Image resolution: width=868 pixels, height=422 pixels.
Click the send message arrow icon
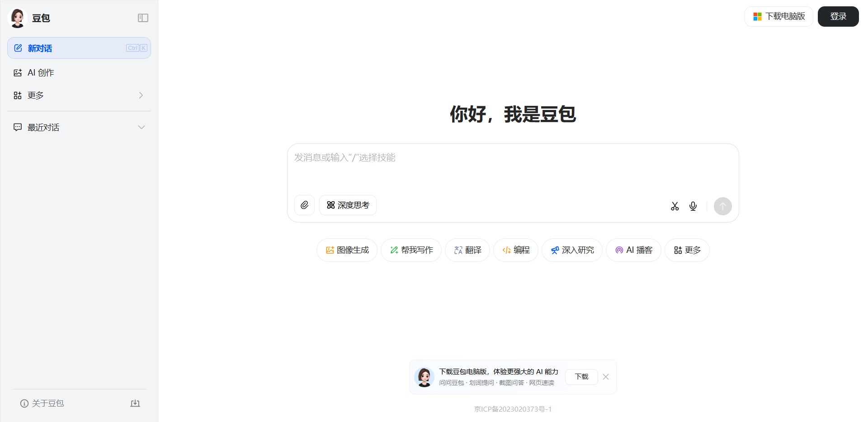click(x=722, y=206)
